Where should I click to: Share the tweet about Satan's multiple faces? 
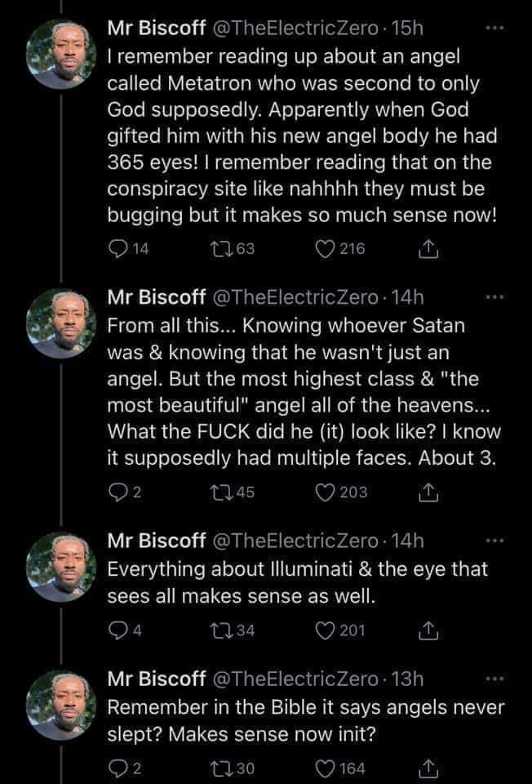point(428,492)
